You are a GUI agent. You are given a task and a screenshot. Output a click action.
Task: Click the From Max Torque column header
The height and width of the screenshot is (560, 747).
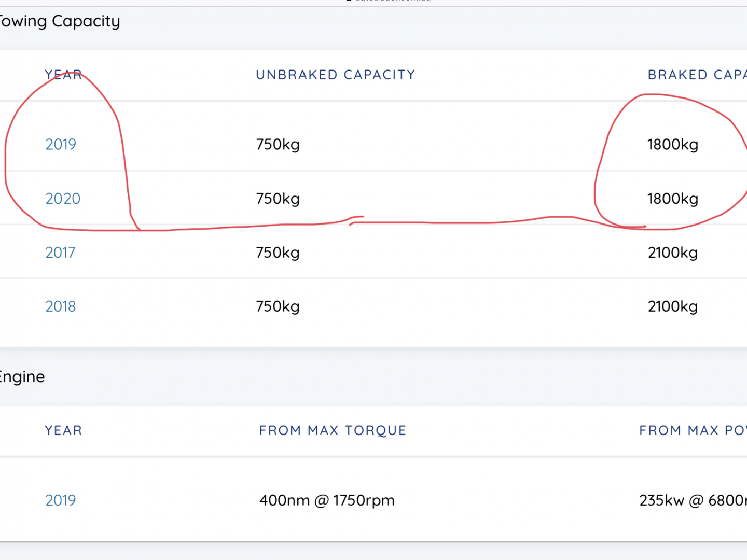tap(333, 430)
